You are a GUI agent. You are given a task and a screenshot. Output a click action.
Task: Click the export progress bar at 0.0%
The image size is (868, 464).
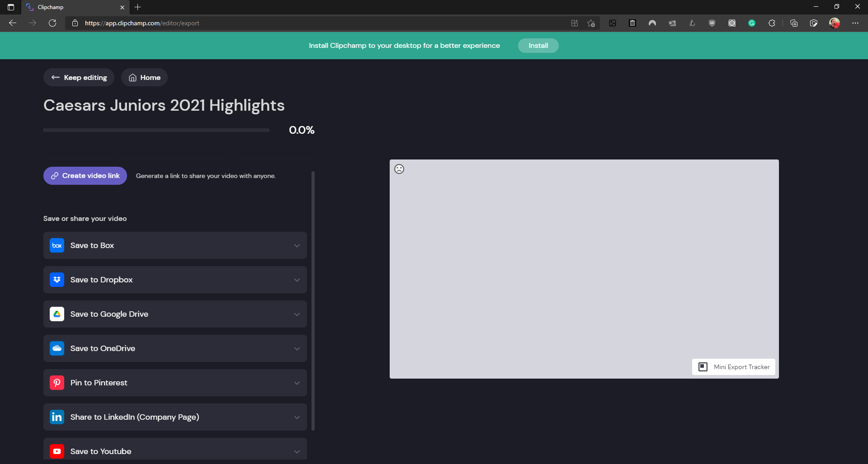[x=156, y=130]
